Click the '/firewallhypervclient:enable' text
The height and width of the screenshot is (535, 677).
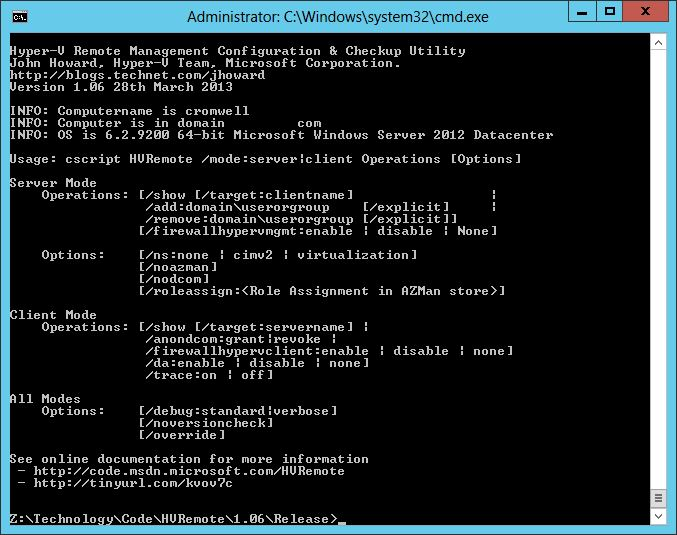coord(257,351)
